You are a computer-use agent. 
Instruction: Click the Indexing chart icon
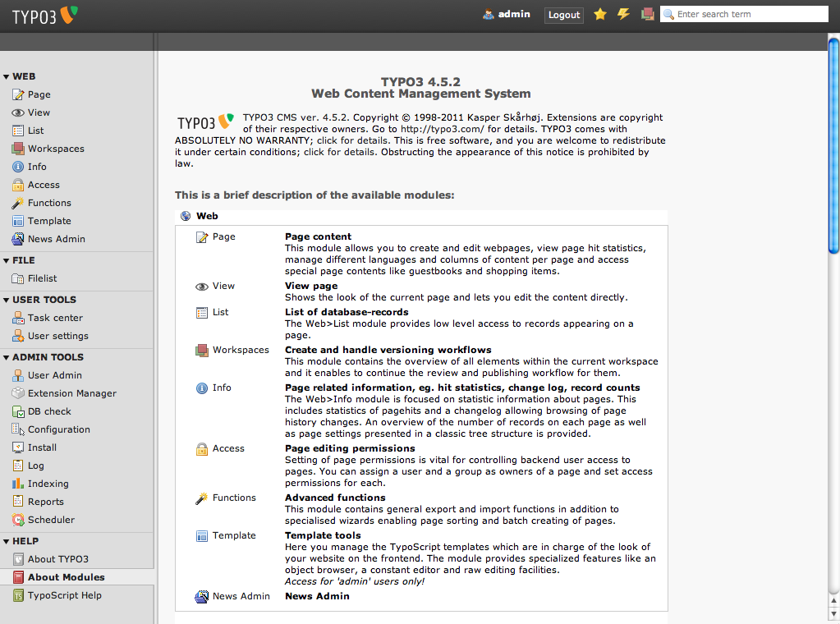tap(18, 484)
